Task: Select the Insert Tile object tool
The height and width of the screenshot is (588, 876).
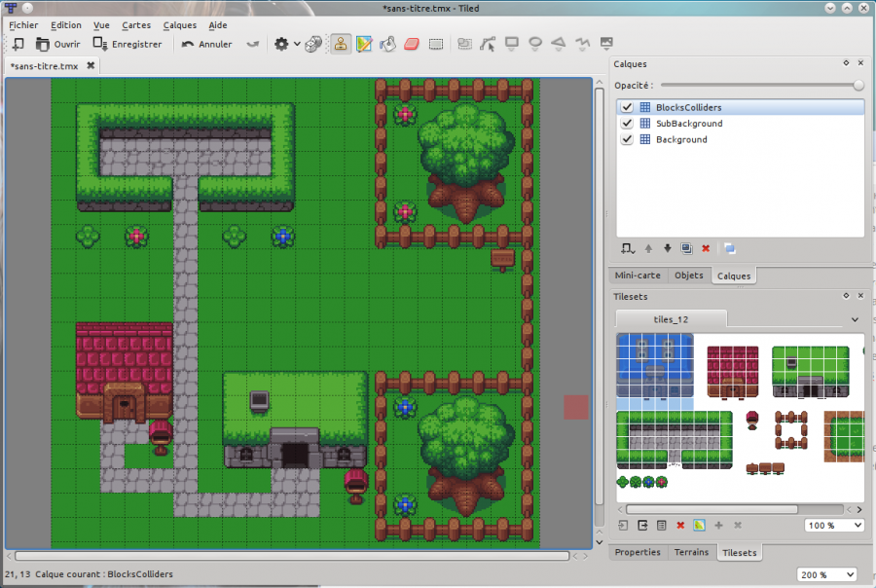Action: (606, 44)
